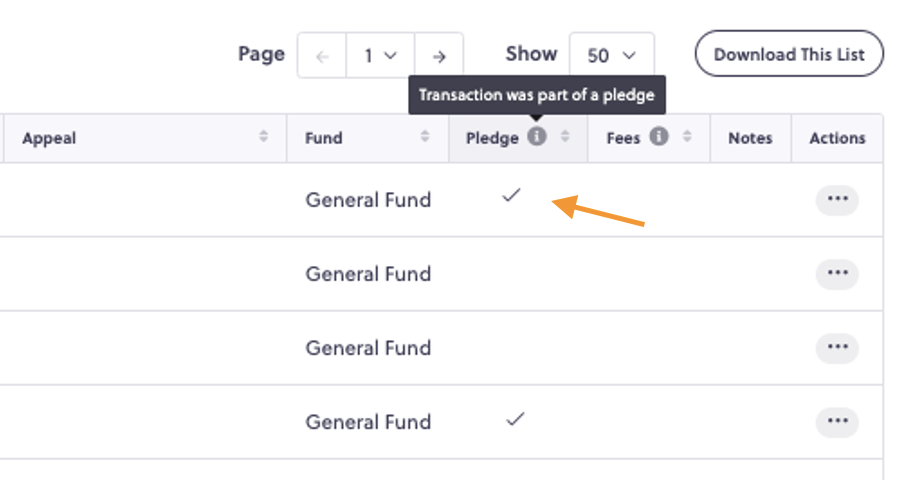
Task: Click the Notes column header
Action: (750, 138)
